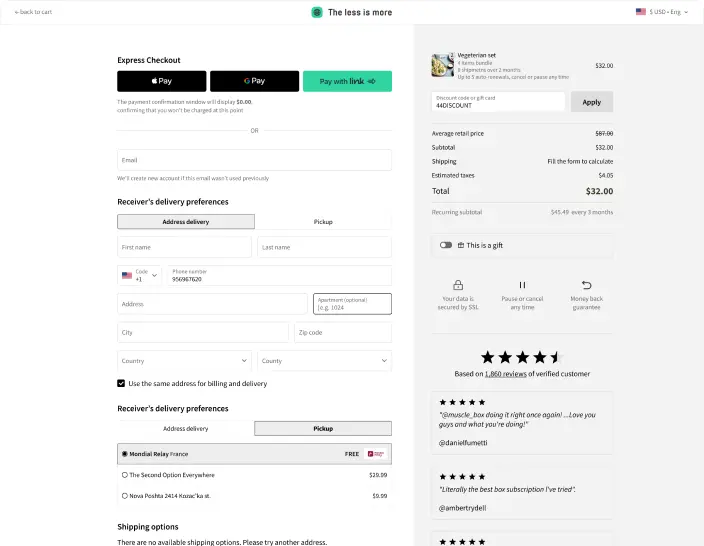Open the Country dropdown
The image size is (704, 546).
185,360
